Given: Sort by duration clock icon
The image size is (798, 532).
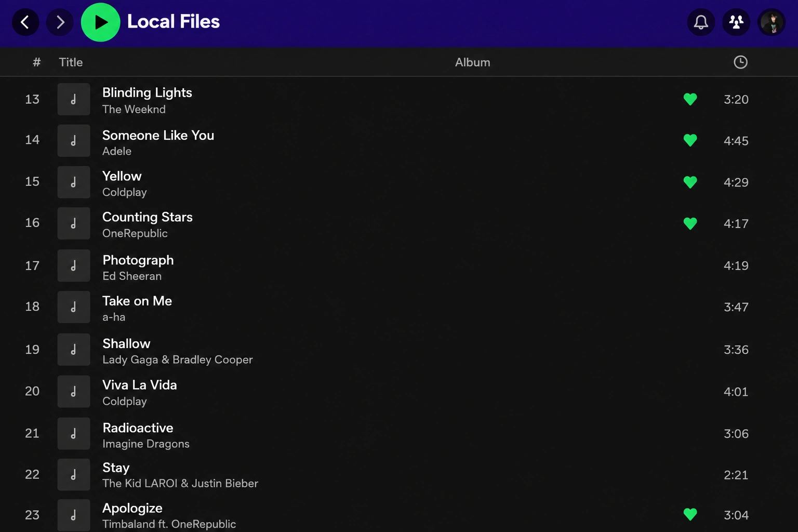Looking at the screenshot, I should pos(740,62).
